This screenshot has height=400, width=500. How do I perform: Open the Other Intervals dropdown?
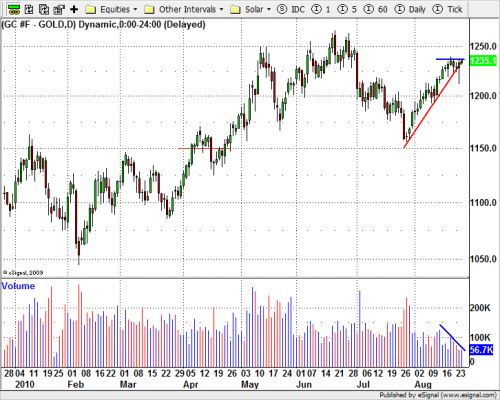coord(184,9)
